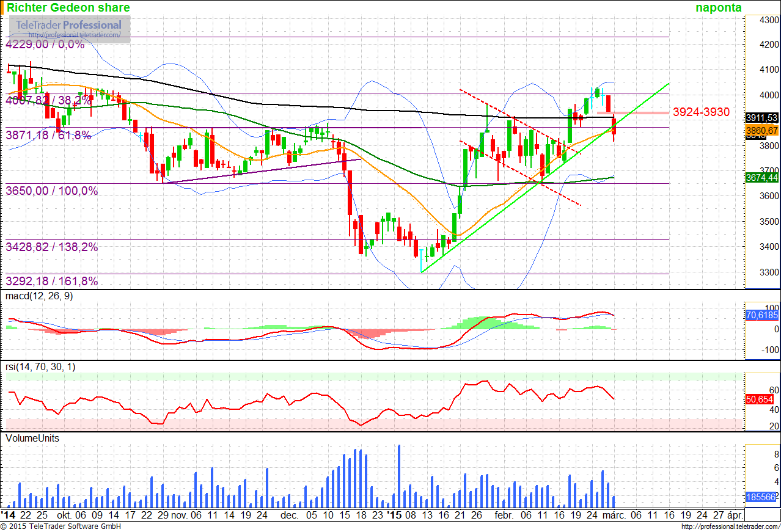Click the "4000" price axis value

pos(769,95)
